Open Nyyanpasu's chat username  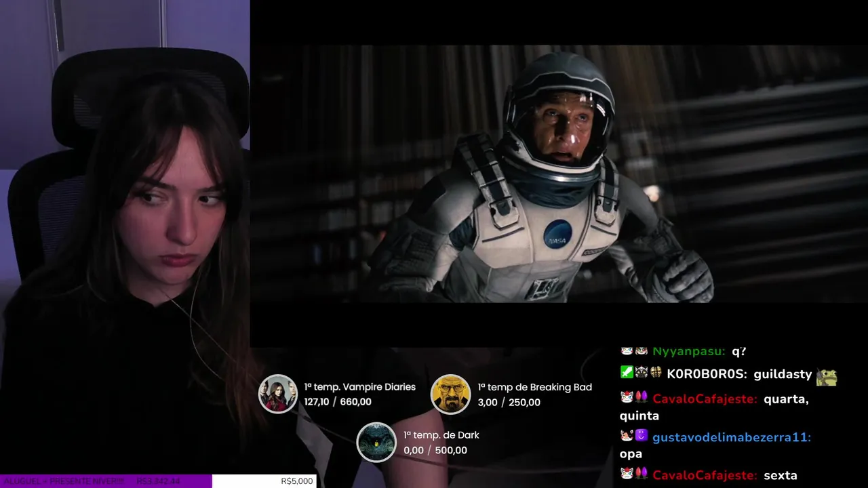689,351
